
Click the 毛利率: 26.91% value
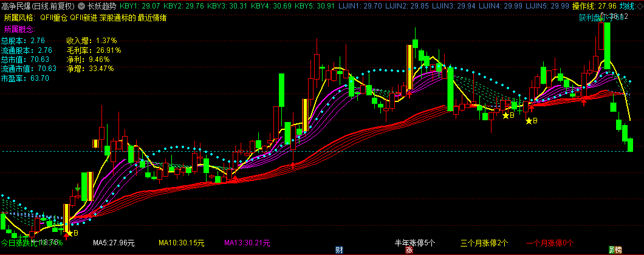94,50
